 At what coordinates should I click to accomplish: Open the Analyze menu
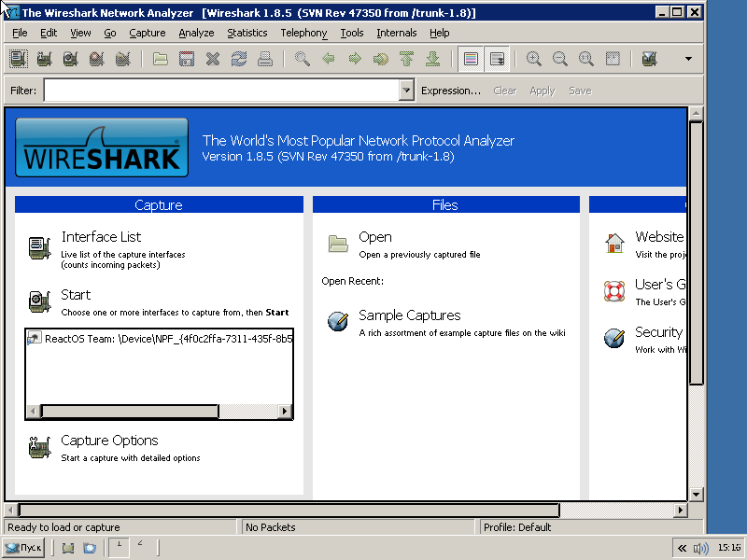coord(196,33)
